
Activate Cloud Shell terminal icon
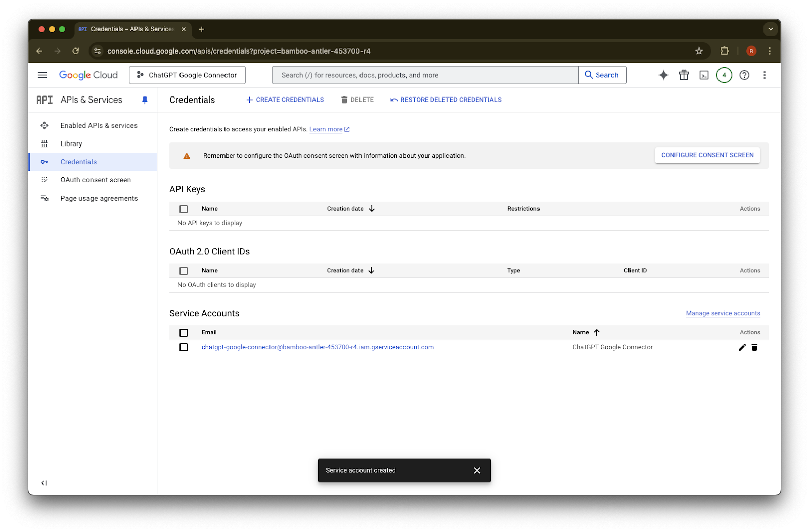[x=704, y=75]
